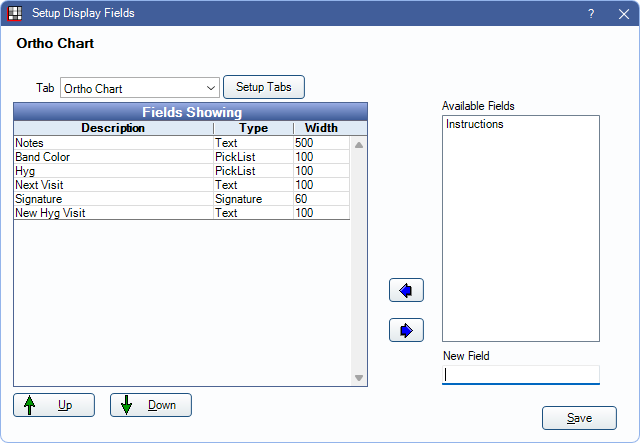Image resolution: width=640 pixels, height=443 pixels.
Task: Save the display field settings
Action: click(579, 418)
